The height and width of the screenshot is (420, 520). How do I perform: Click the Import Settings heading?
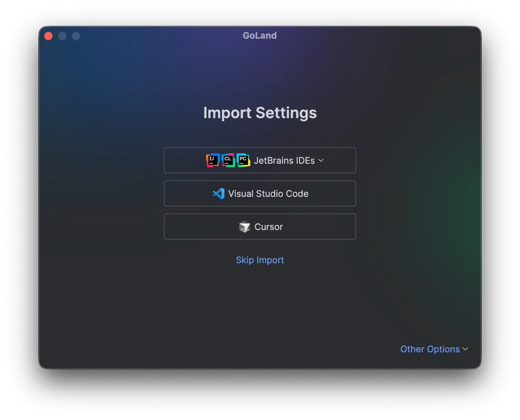(x=260, y=113)
